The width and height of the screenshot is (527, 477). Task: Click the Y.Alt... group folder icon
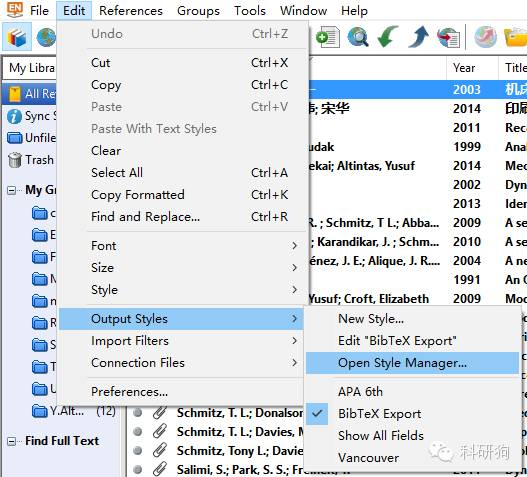(39, 411)
